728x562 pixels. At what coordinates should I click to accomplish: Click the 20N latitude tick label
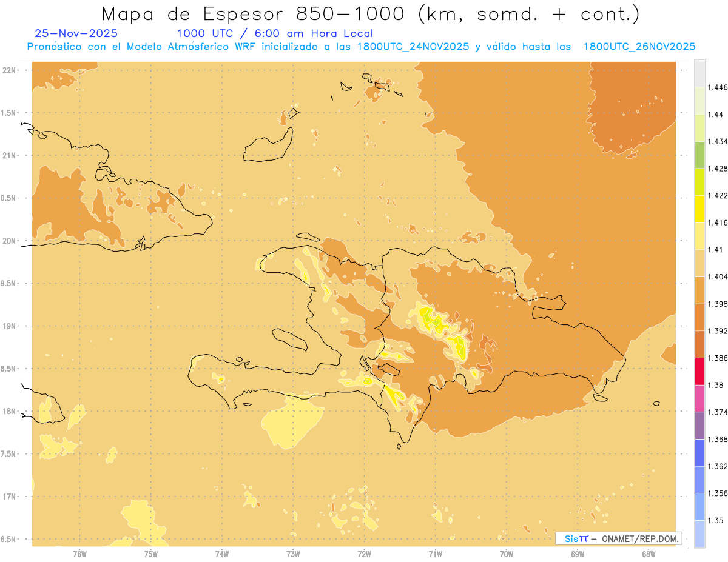click(8, 241)
